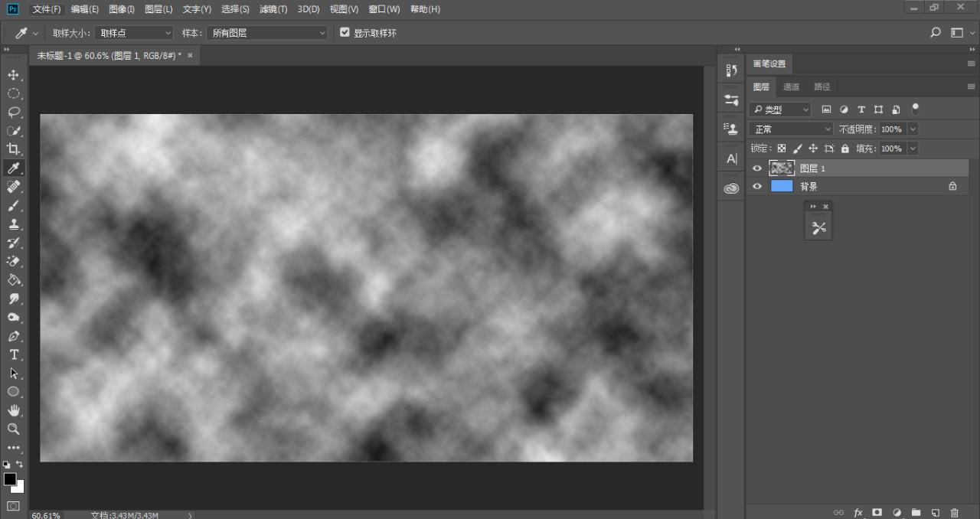Toggle layer filtering switch on

pos(915,109)
